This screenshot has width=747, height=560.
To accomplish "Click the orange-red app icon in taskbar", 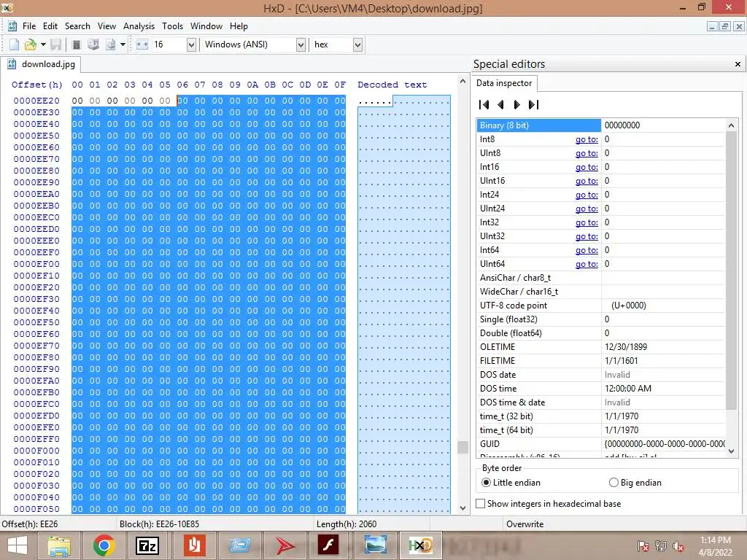I will (194, 545).
